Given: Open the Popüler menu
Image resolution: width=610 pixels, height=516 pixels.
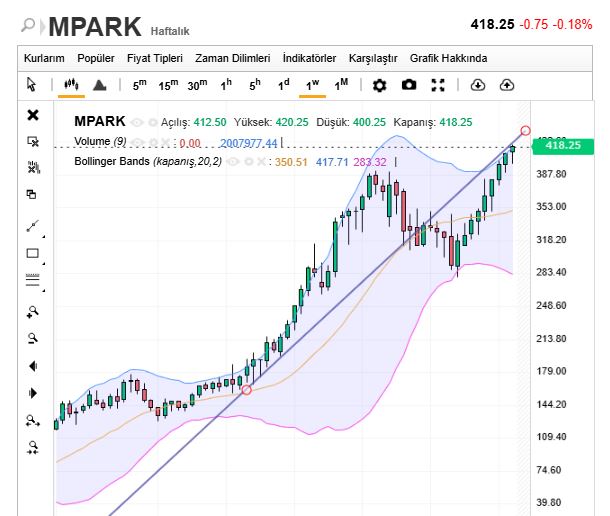Looking at the screenshot, I should [96, 58].
